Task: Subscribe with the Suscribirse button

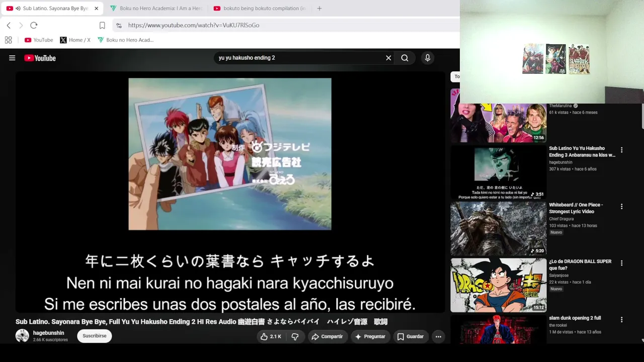Action: [95, 336]
